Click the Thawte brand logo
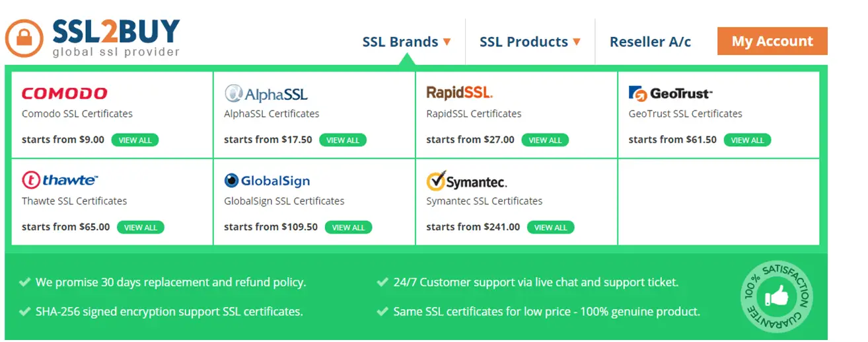The image size is (868, 342). tap(60, 180)
